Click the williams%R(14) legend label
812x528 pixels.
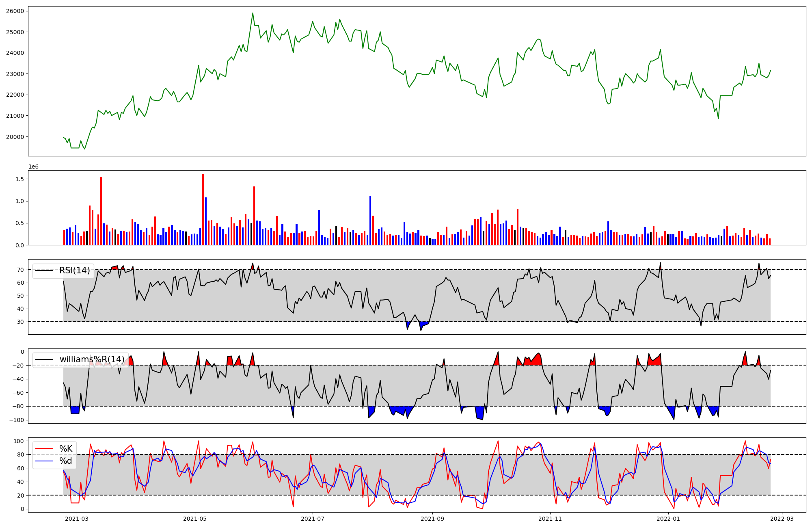coord(92,359)
